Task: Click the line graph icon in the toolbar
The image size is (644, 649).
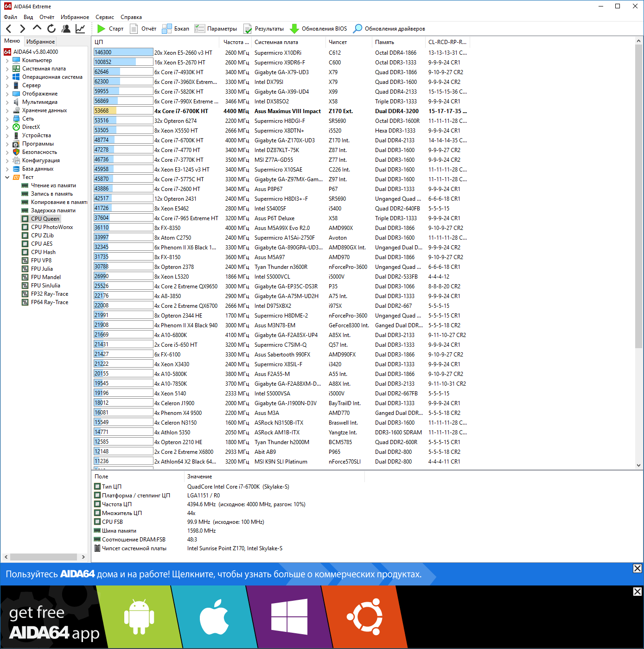Action: [x=80, y=29]
